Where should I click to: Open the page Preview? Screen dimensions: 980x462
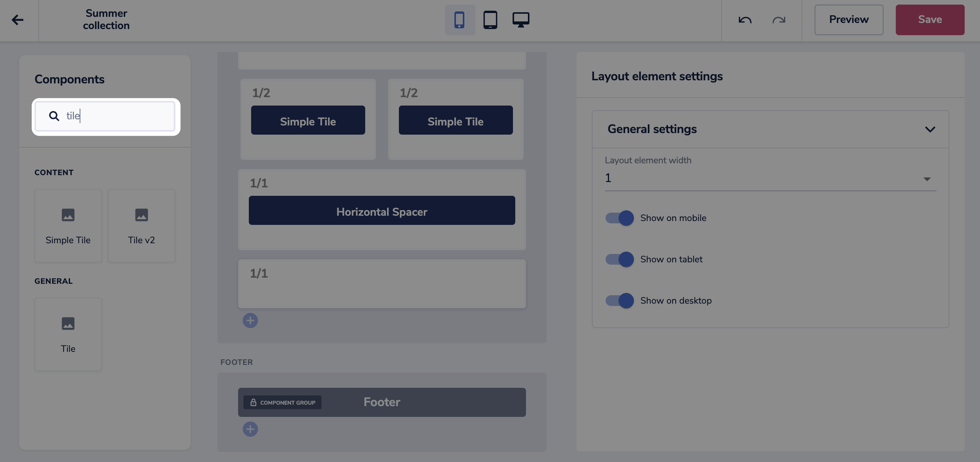849,20
